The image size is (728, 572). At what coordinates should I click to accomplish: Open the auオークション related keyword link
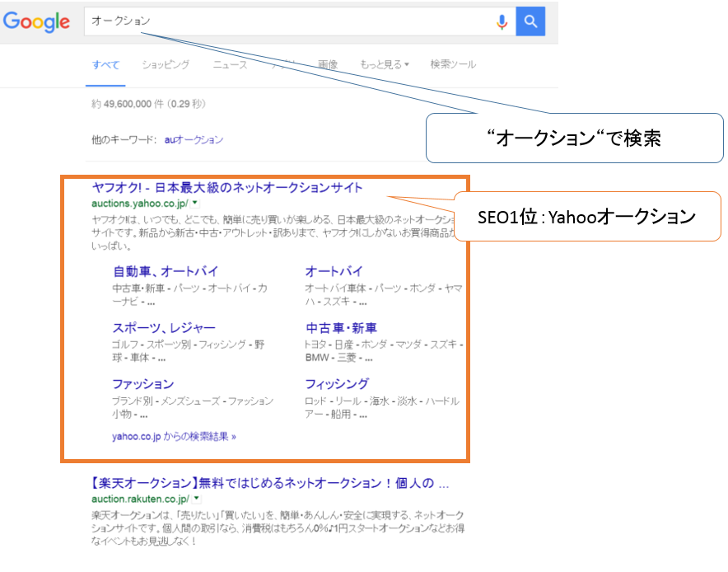(194, 139)
